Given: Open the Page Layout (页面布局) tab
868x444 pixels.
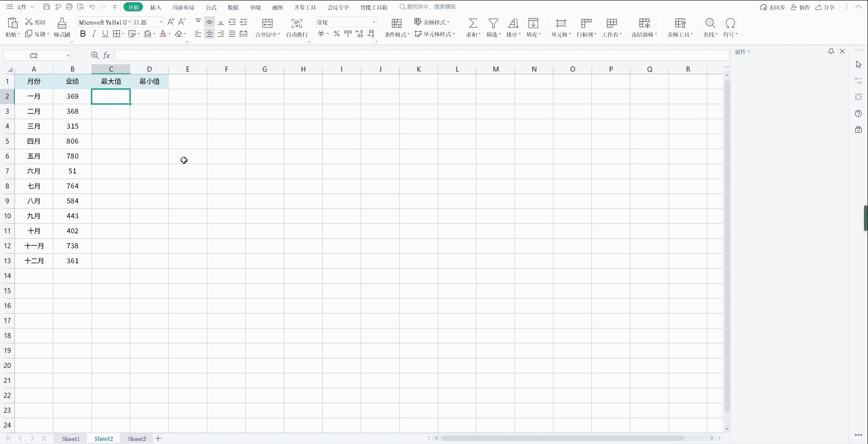Looking at the screenshot, I should [183, 7].
